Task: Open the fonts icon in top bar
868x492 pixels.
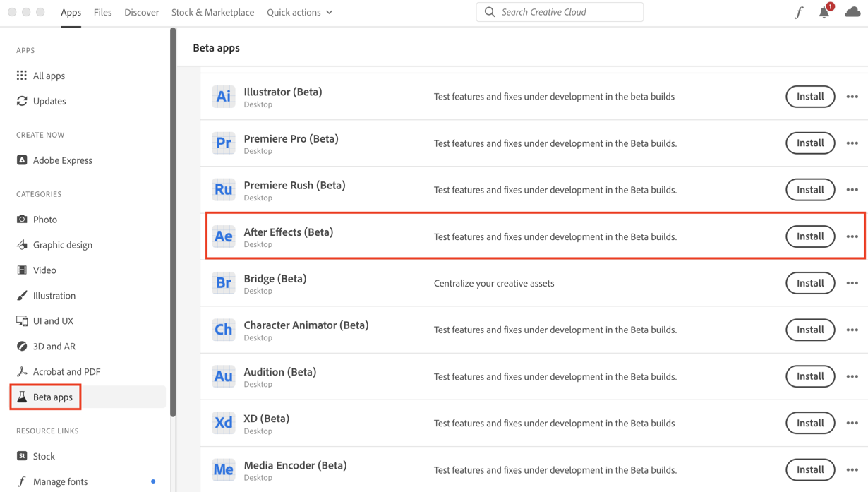Action: (799, 13)
